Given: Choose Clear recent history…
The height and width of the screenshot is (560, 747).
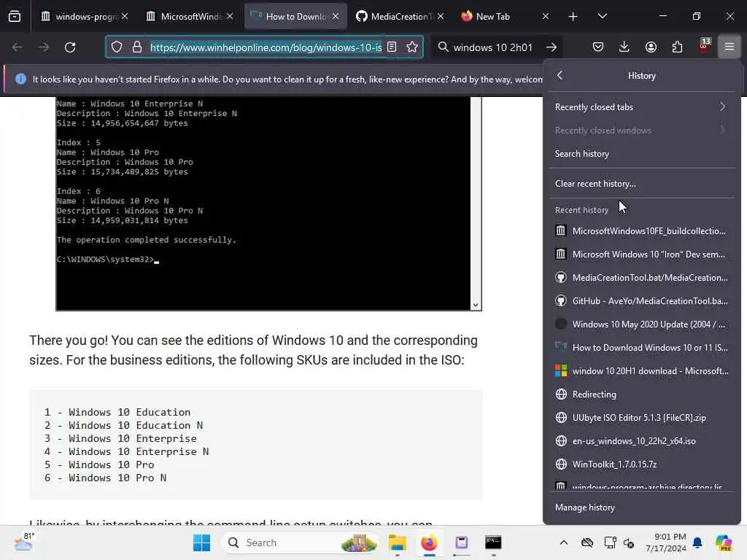Looking at the screenshot, I should click(x=641, y=183).
